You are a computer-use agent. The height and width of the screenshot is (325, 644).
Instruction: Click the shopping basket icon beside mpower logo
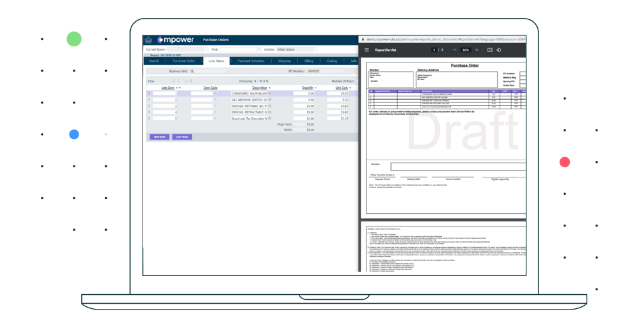pos(148,40)
